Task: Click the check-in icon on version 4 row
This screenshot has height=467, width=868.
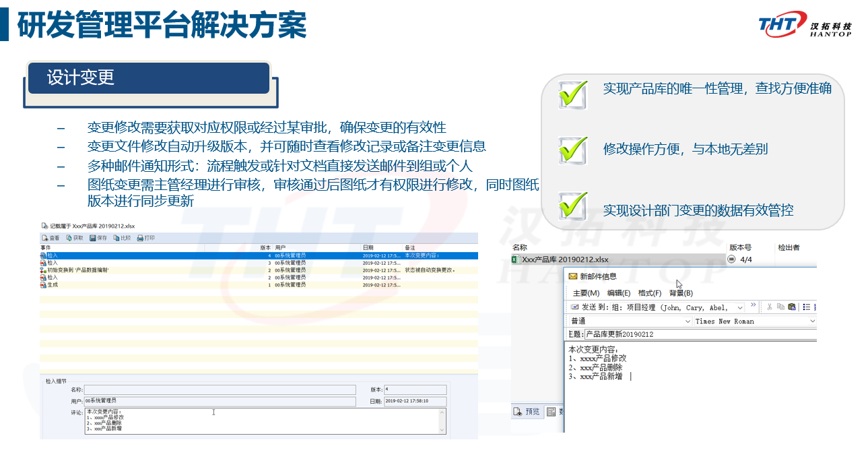Action: [43, 256]
